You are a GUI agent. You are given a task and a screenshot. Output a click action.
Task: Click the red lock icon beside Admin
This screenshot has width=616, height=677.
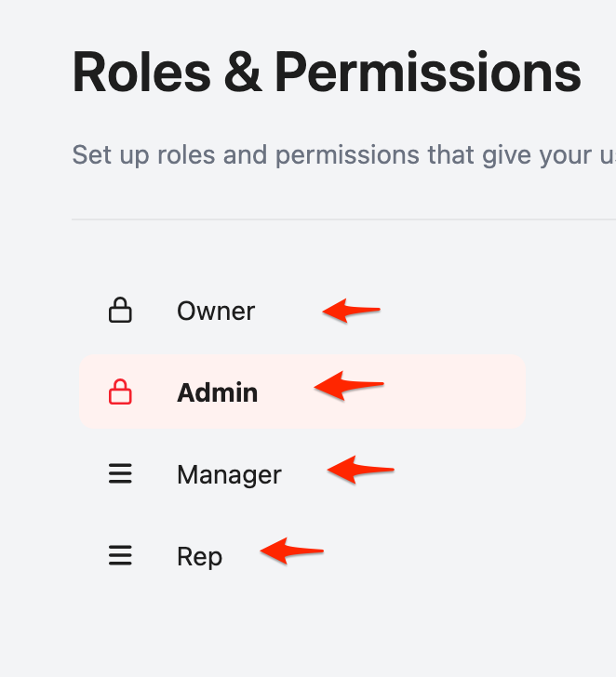click(120, 392)
